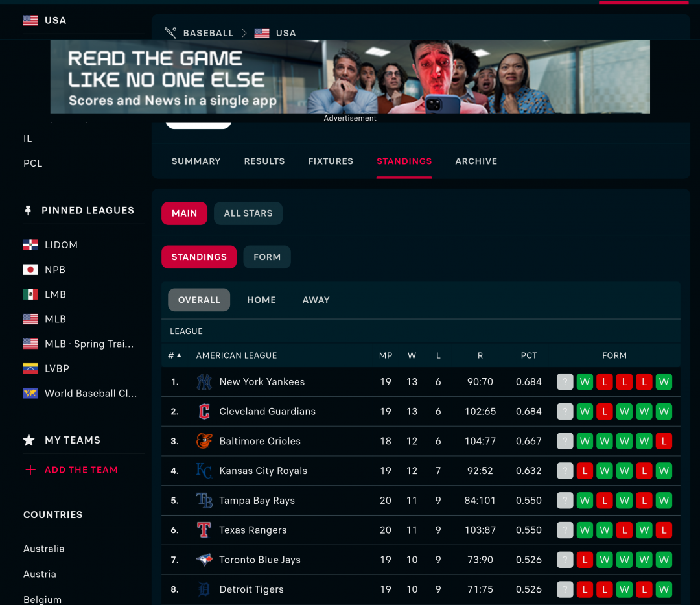Click the Cleveland Guardians team logo
Screen dimensions: 700x605
click(x=204, y=412)
